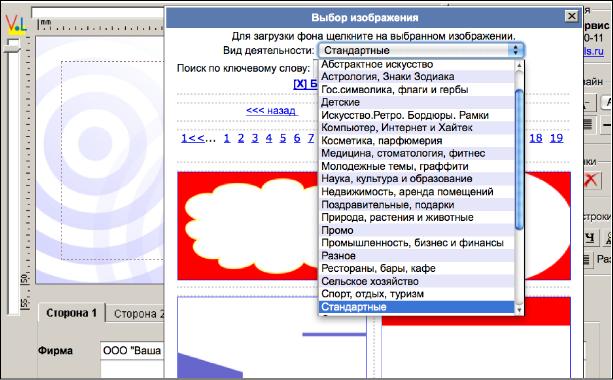Go to first page 1<< link
This screenshot has height=380, width=613.
tap(193, 138)
